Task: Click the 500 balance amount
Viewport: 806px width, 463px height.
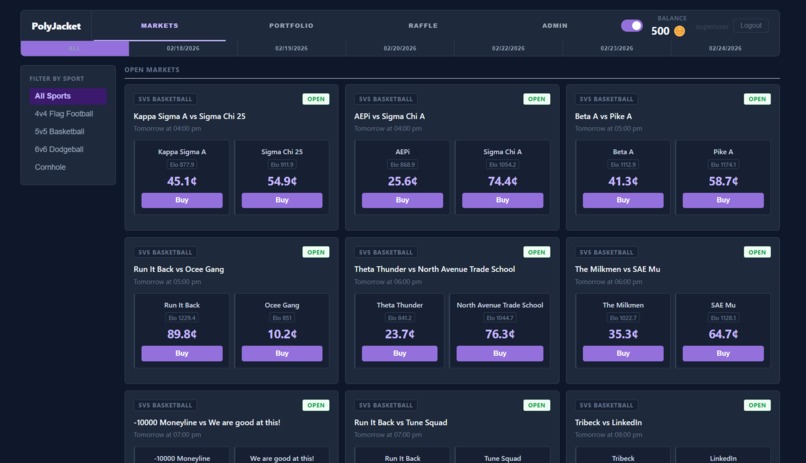Action: coord(660,31)
